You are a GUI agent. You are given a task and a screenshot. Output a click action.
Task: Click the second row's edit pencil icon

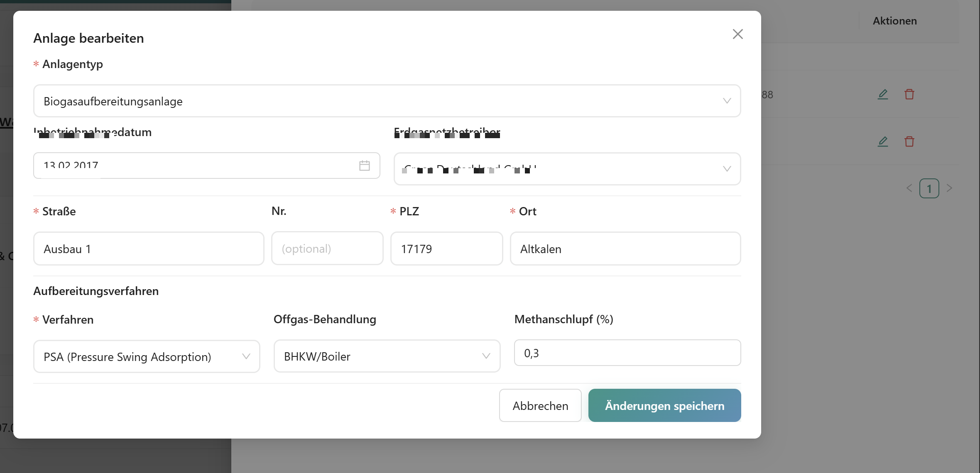point(882,142)
